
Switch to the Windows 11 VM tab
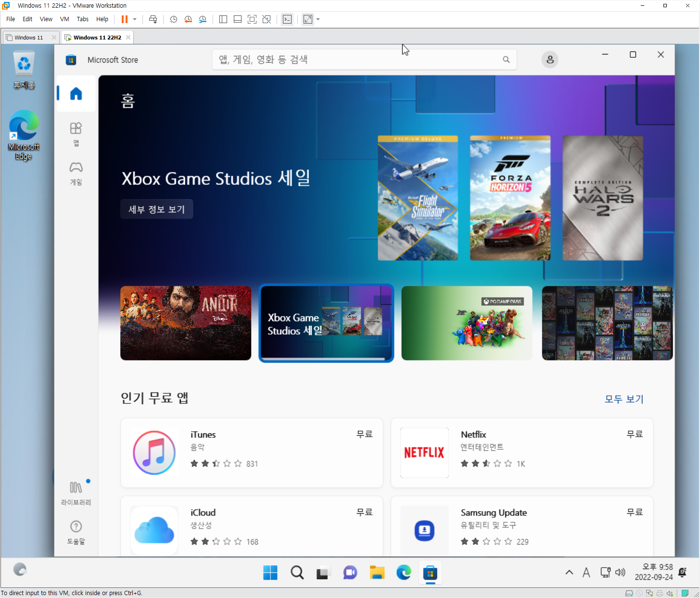[28, 38]
